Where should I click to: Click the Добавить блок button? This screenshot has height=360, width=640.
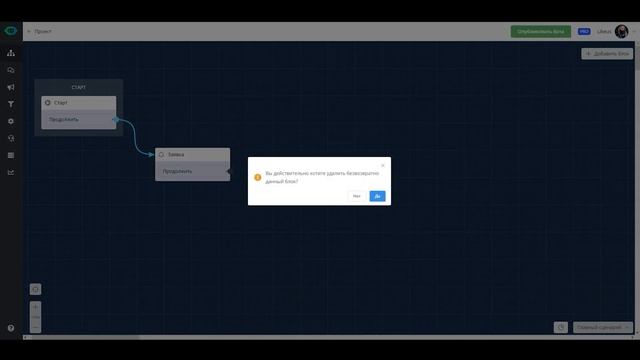tap(607, 53)
